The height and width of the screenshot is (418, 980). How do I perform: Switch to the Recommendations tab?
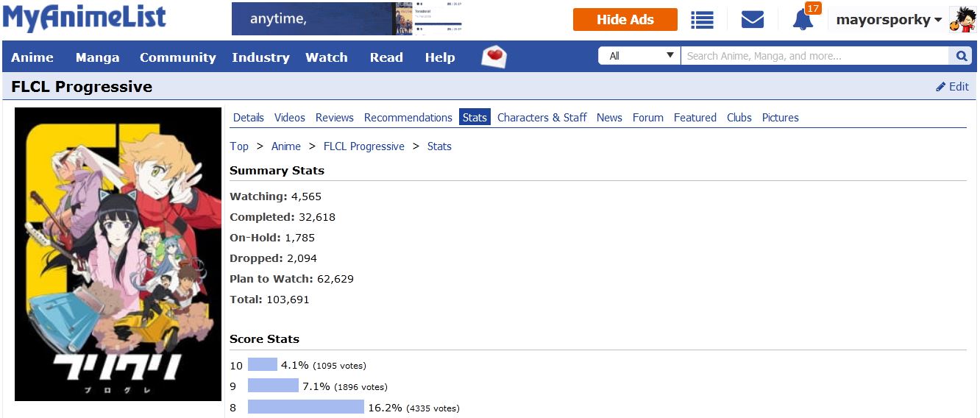tap(408, 118)
